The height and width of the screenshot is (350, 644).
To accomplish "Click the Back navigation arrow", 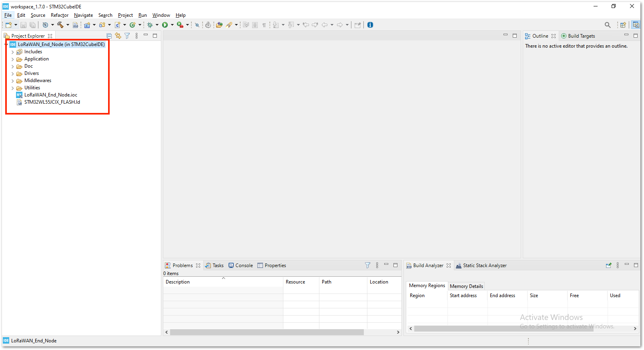I will pos(325,25).
